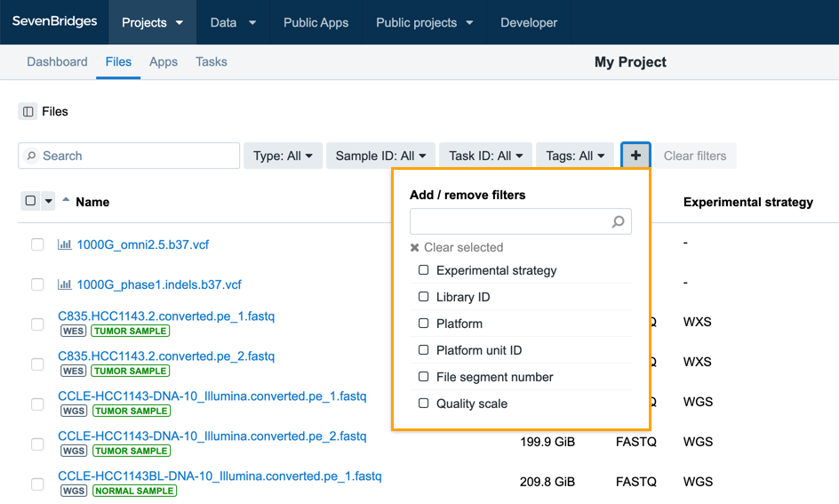Open the Type: All dropdown
The height and width of the screenshot is (504, 839).
click(283, 156)
